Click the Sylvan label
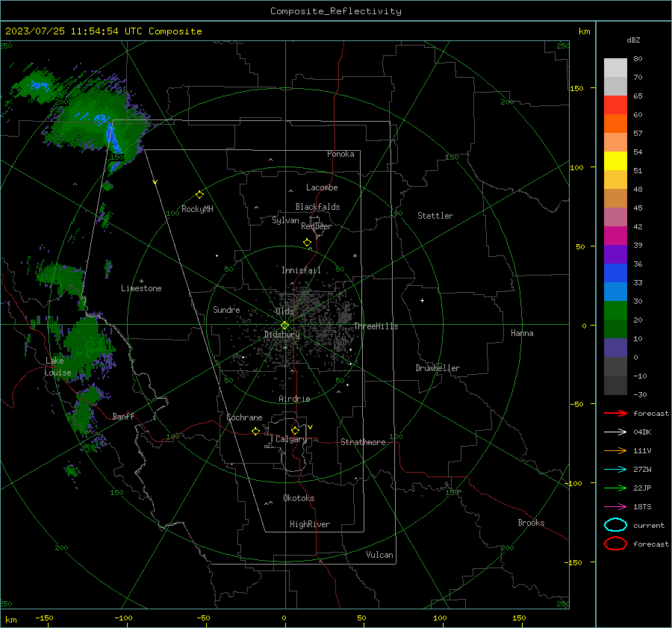Image resolution: width=672 pixels, height=628 pixels. (x=285, y=220)
